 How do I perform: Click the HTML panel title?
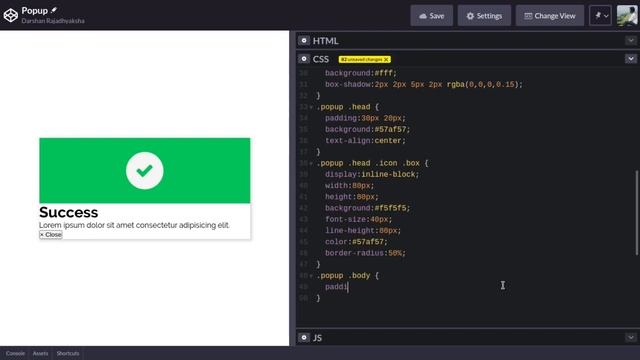[x=325, y=41]
